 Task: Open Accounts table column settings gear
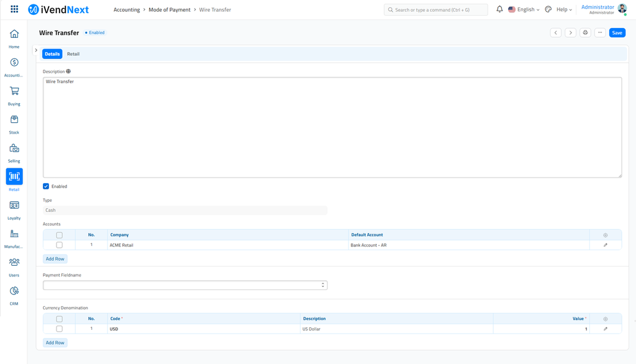pos(605,235)
